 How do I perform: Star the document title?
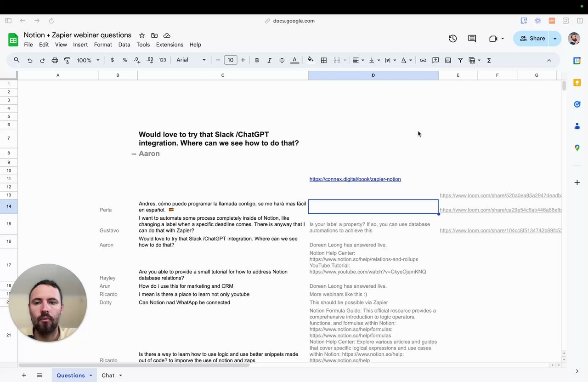coord(142,35)
